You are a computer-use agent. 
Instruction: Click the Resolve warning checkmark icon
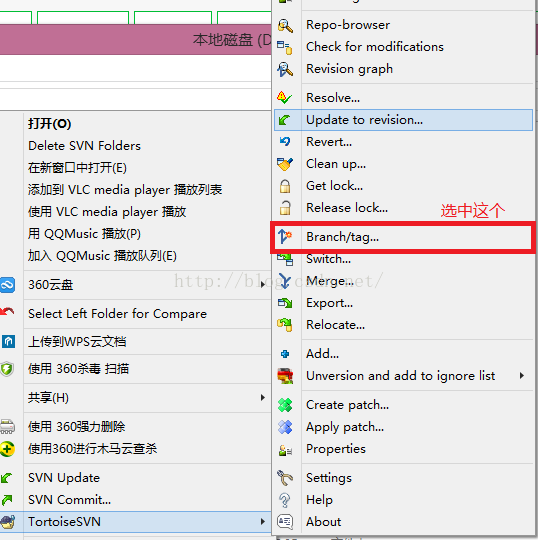(x=284, y=98)
